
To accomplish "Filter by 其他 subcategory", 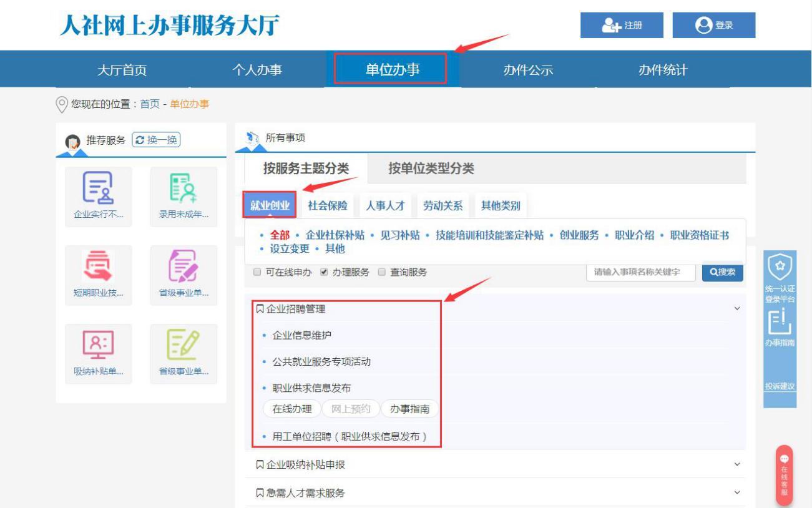I will [335, 248].
